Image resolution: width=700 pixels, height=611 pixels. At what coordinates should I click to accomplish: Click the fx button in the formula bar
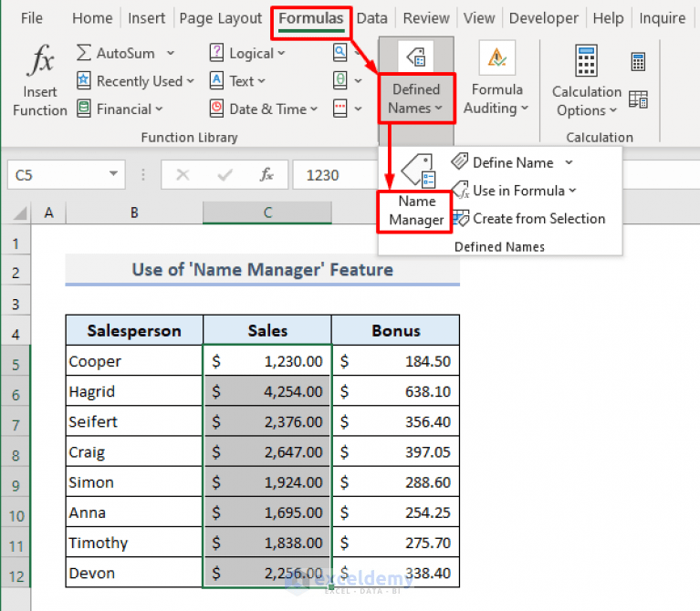[x=266, y=175]
